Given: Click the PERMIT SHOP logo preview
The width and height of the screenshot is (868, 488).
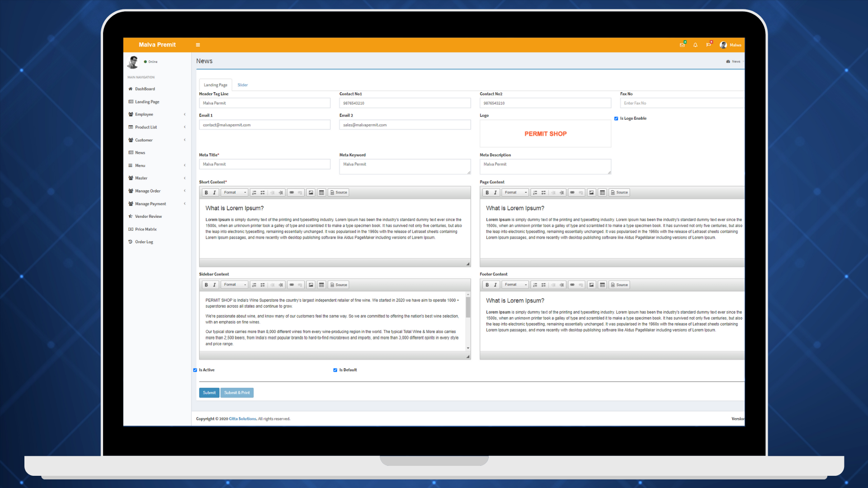Looking at the screenshot, I should tap(545, 134).
